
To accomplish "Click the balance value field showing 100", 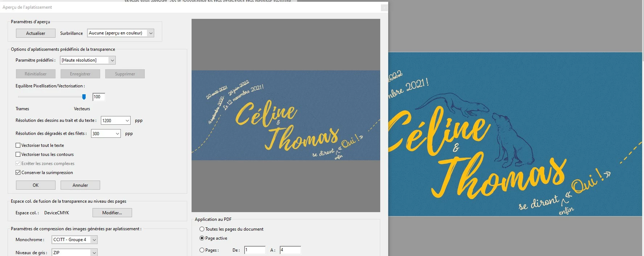I will tap(99, 97).
